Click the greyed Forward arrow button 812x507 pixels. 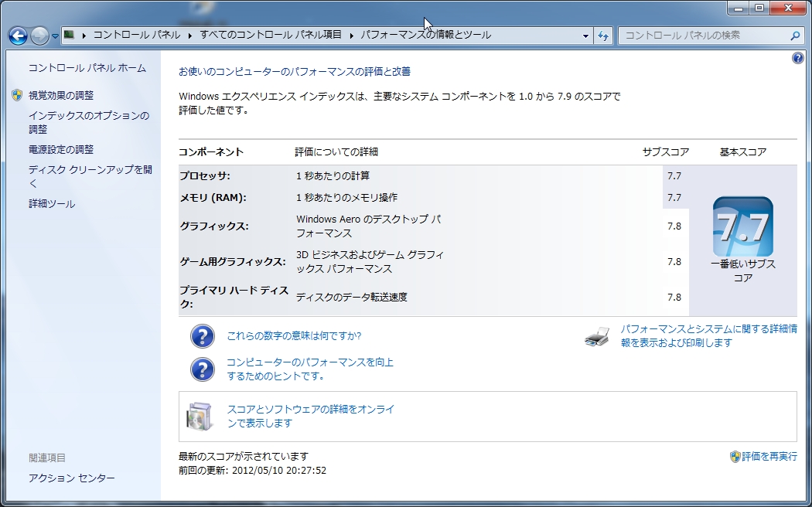point(40,36)
